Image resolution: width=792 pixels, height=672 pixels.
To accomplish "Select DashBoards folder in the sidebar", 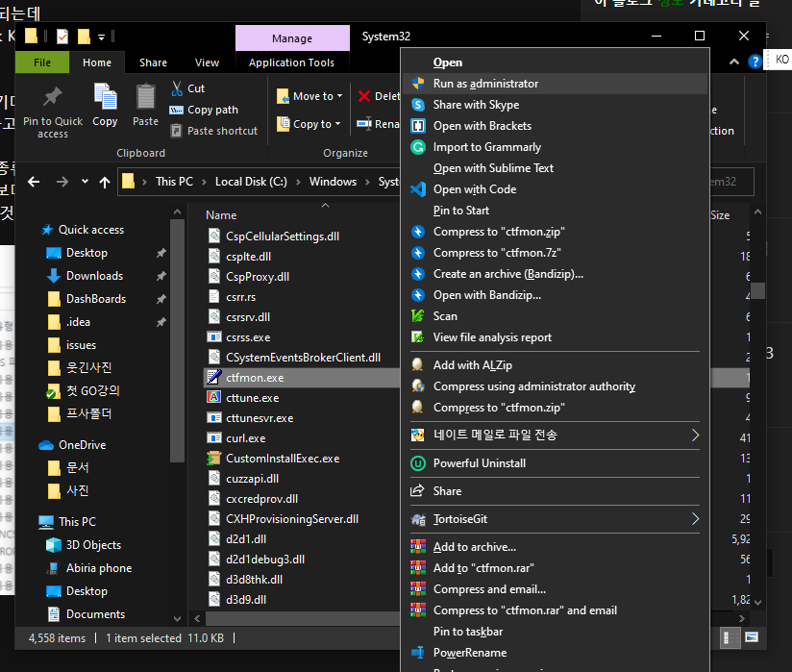I will click(96, 299).
